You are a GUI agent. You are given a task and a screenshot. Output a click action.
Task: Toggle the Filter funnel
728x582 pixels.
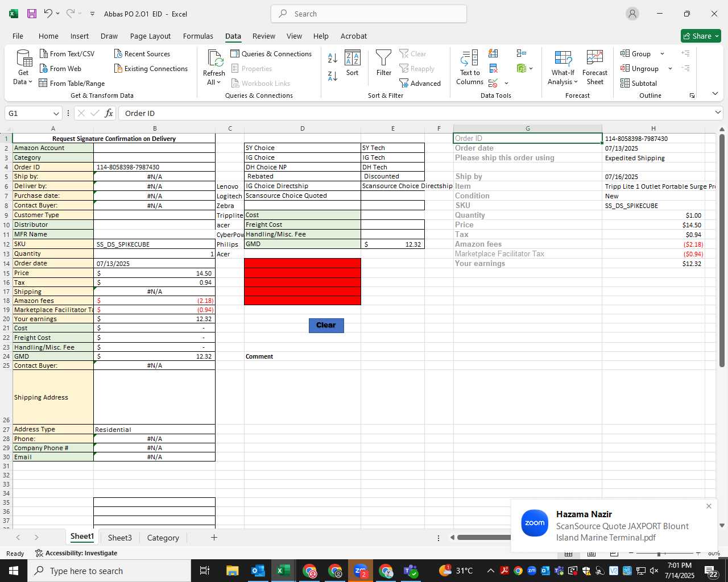point(384,64)
